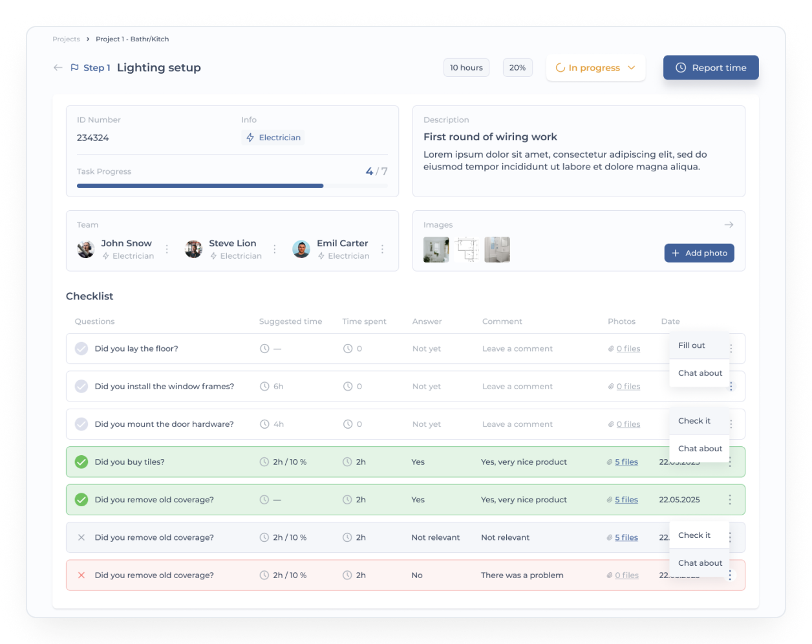
Task: Open the first bathroom image thumbnail
Action: (x=436, y=250)
